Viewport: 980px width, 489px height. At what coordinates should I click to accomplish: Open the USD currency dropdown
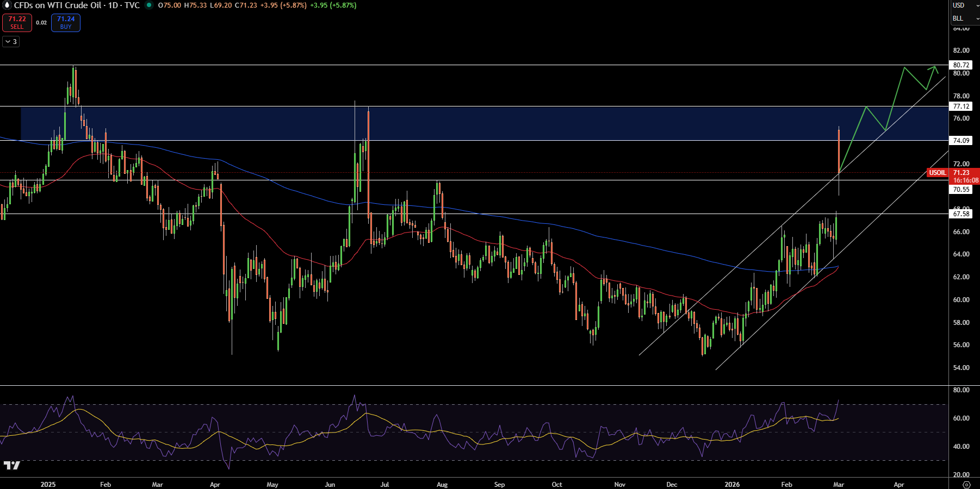point(965,5)
